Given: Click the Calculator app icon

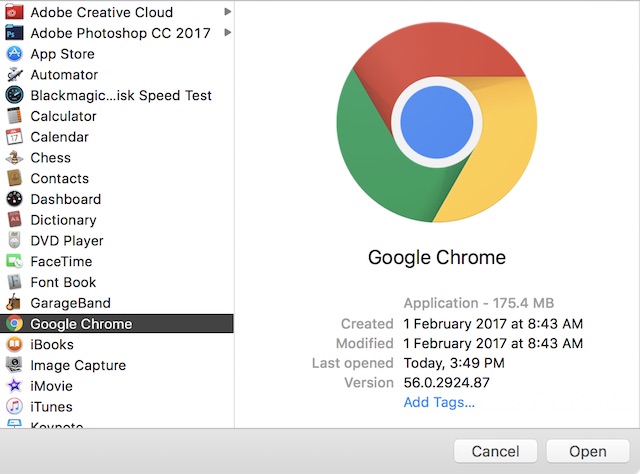Looking at the screenshot, I should pyautogui.click(x=14, y=116).
